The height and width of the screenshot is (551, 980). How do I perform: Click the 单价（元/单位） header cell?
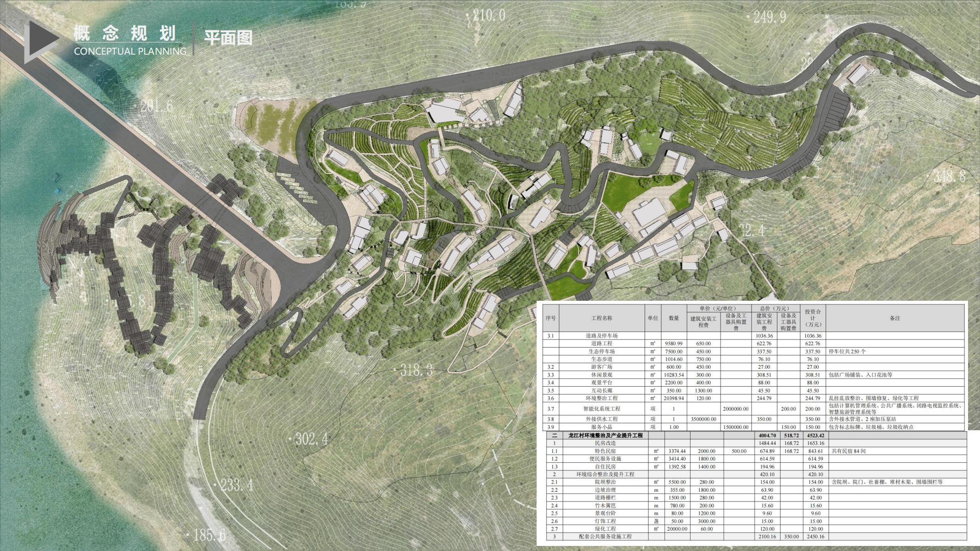pyautogui.click(x=719, y=308)
